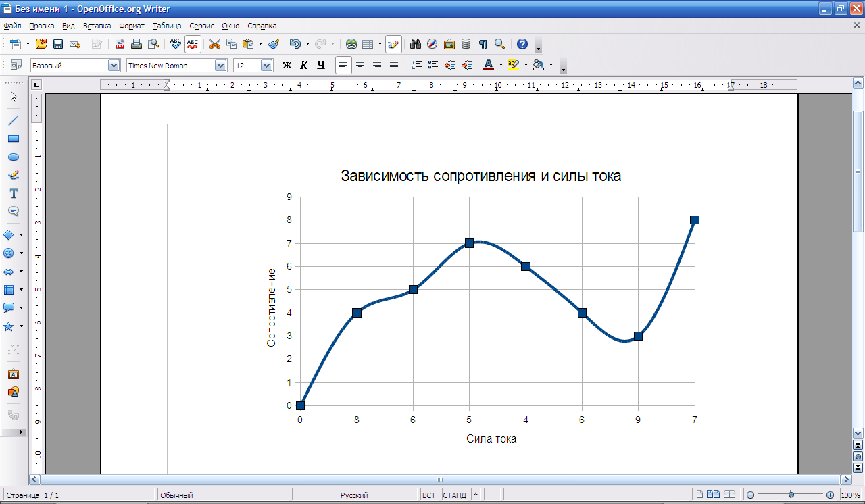Insert a table icon
Image resolution: width=865 pixels, height=504 pixels.
pyautogui.click(x=368, y=44)
